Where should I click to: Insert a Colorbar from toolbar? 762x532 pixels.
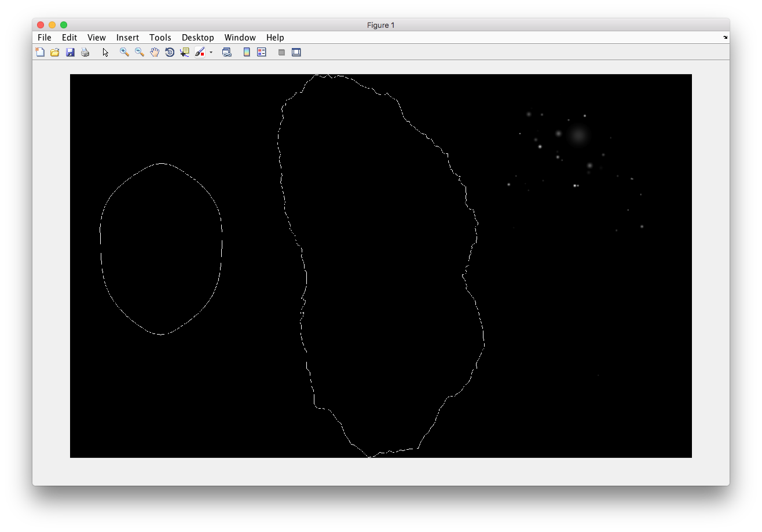247,52
